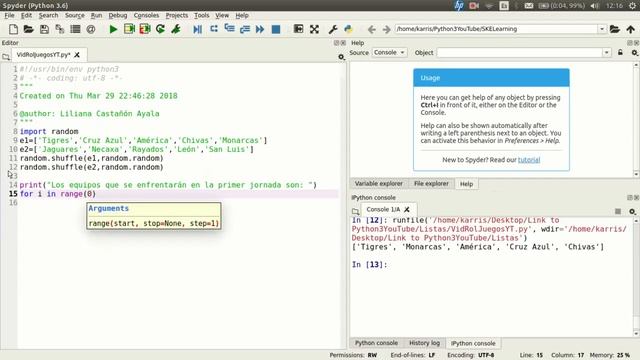
Task: Go back arrow in toolbar
Action: point(371,29)
